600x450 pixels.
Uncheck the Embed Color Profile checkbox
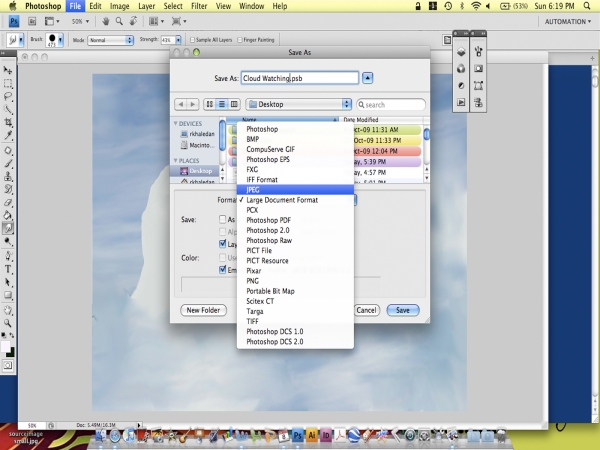[x=222, y=269]
